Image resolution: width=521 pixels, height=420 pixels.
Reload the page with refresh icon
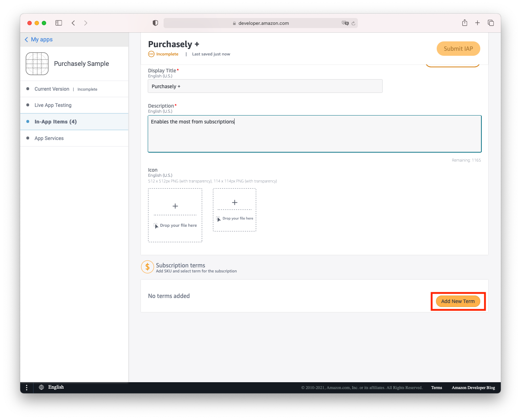tap(353, 23)
